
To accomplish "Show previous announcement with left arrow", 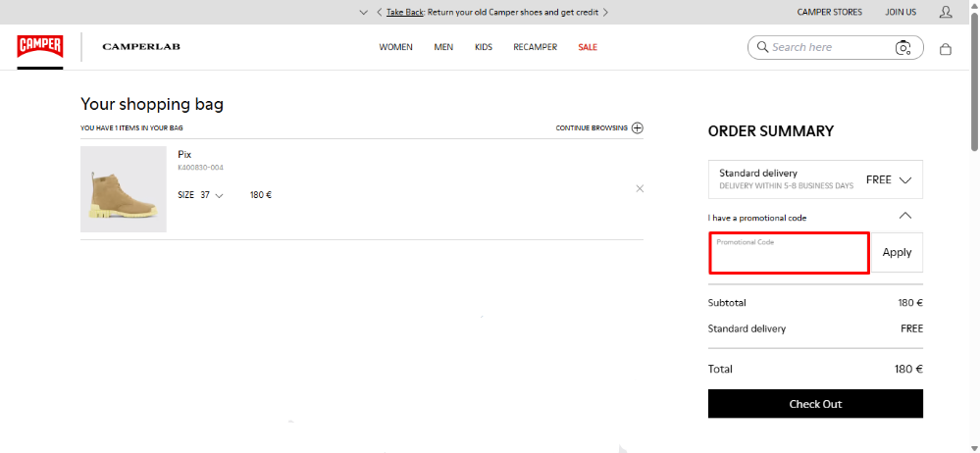I will 378,13.
